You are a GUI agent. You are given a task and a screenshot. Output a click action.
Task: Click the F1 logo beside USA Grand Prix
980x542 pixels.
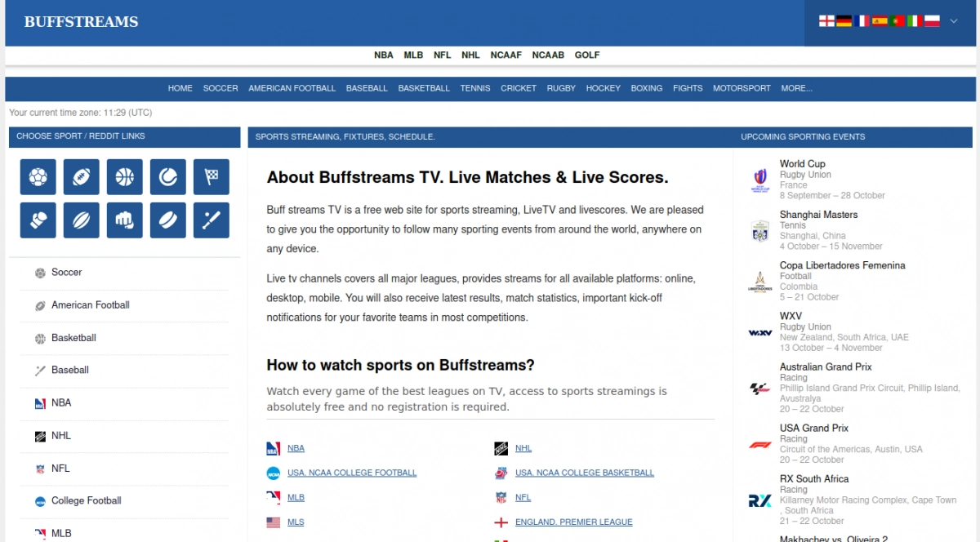coord(760,445)
